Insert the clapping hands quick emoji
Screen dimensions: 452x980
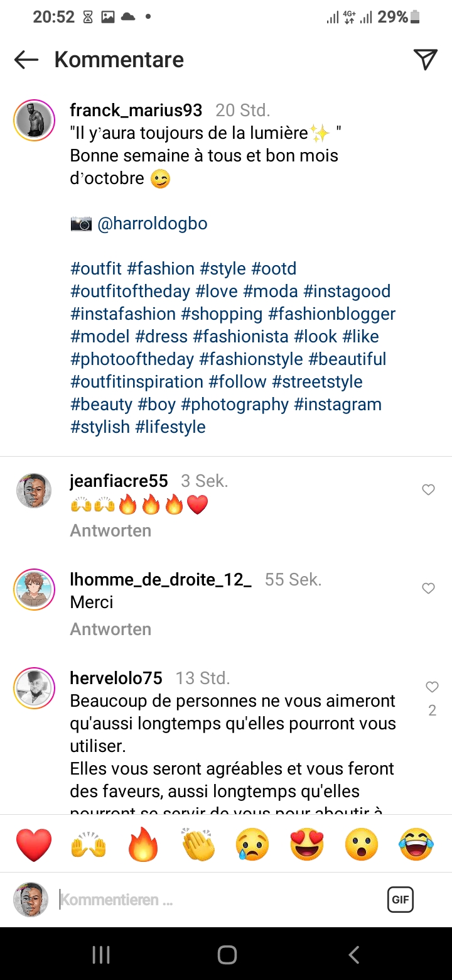click(x=198, y=845)
